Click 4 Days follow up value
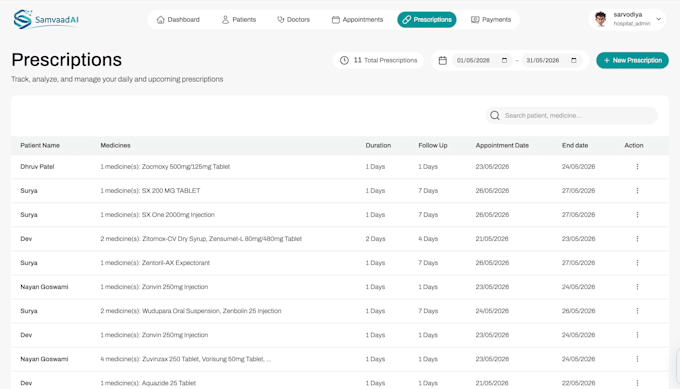 click(x=428, y=239)
